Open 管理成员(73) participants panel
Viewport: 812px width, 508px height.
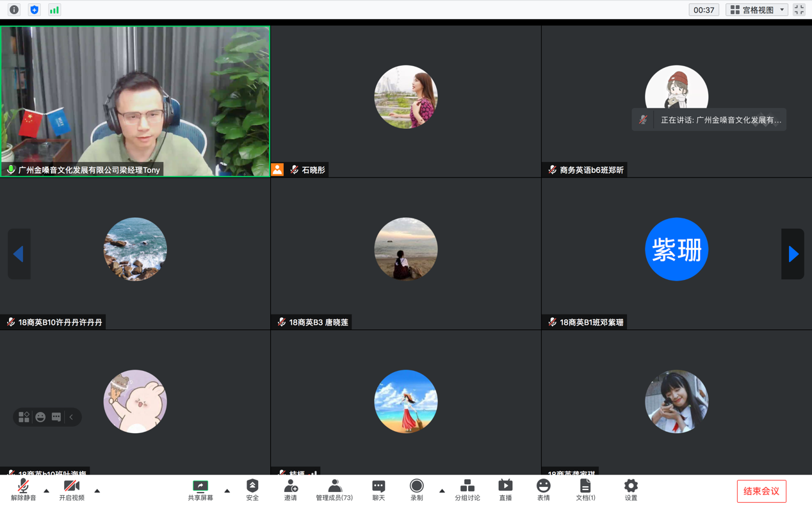point(334,490)
